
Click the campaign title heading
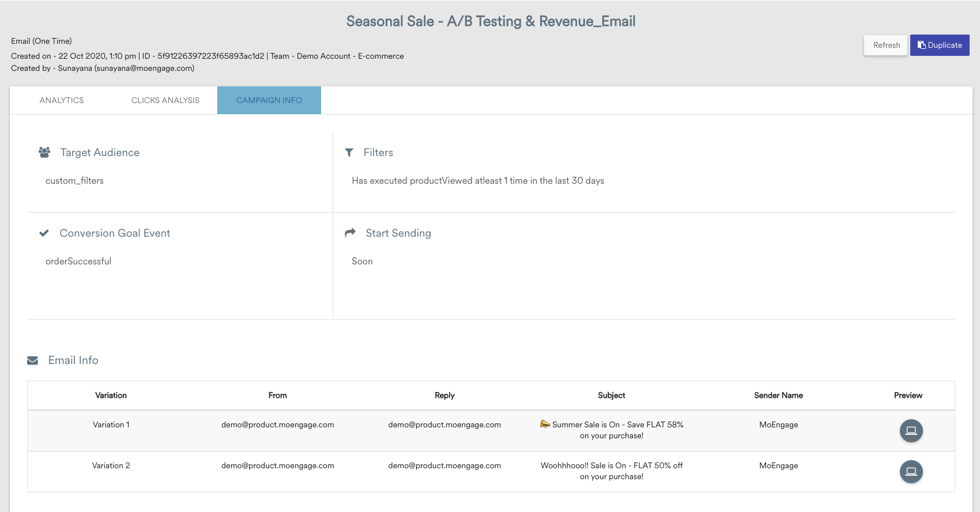click(x=491, y=21)
